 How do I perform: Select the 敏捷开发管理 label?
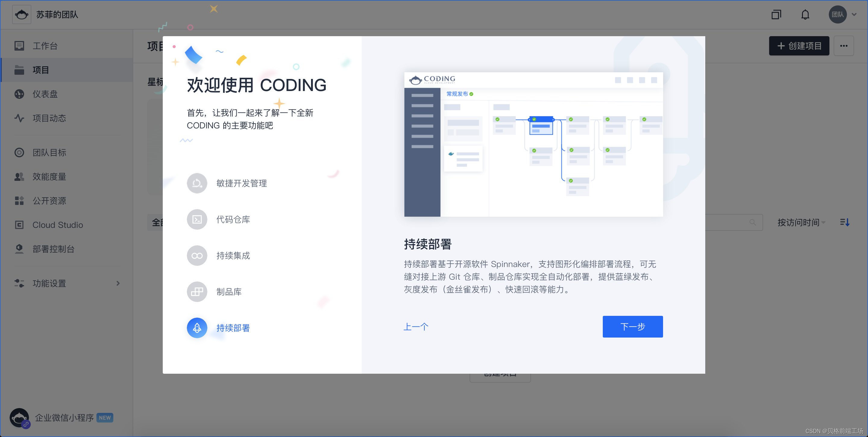click(x=242, y=183)
